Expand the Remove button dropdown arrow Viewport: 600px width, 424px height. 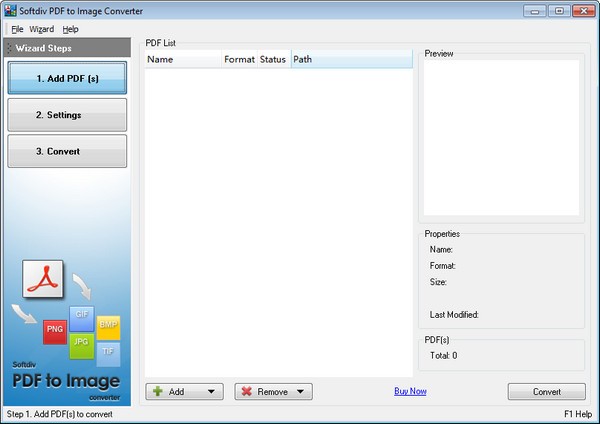(299, 392)
